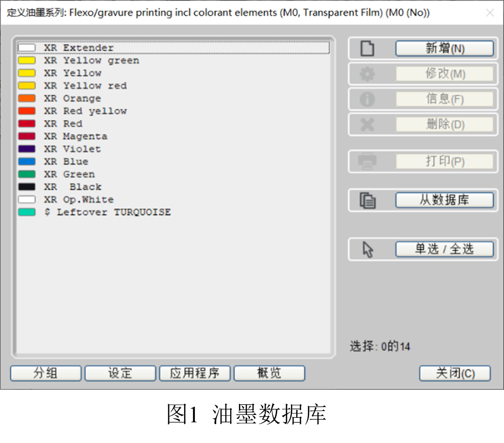Select the XR Blue entry
The width and height of the screenshot is (504, 443).
click(x=173, y=162)
